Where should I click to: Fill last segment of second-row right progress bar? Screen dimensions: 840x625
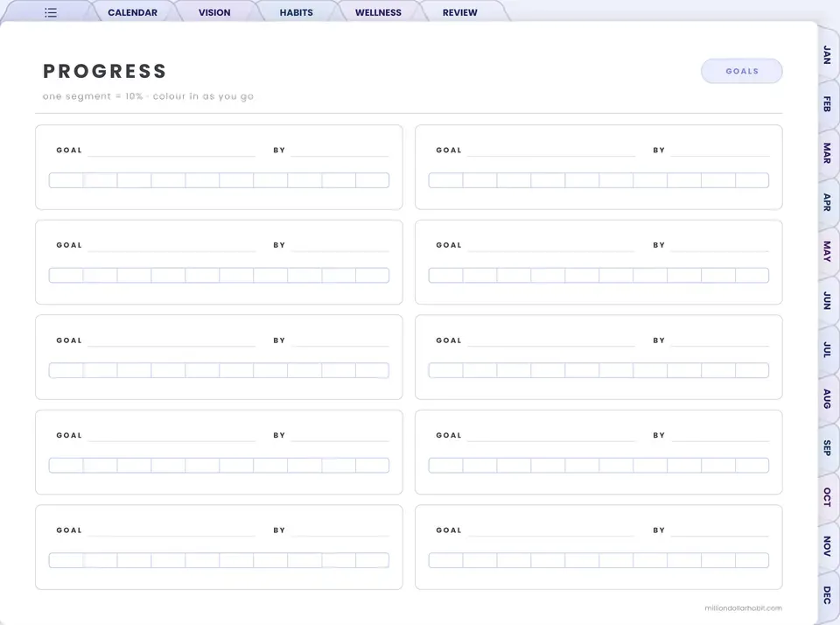(752, 275)
